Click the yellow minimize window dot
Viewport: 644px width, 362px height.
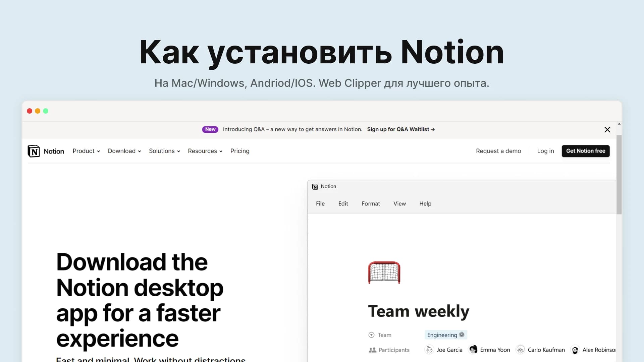coord(38,111)
